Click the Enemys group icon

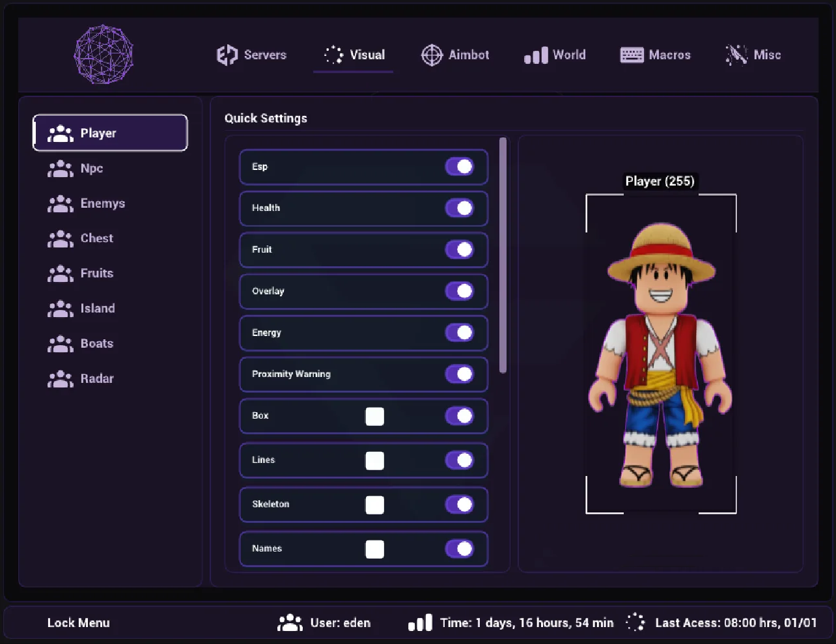coord(61,204)
